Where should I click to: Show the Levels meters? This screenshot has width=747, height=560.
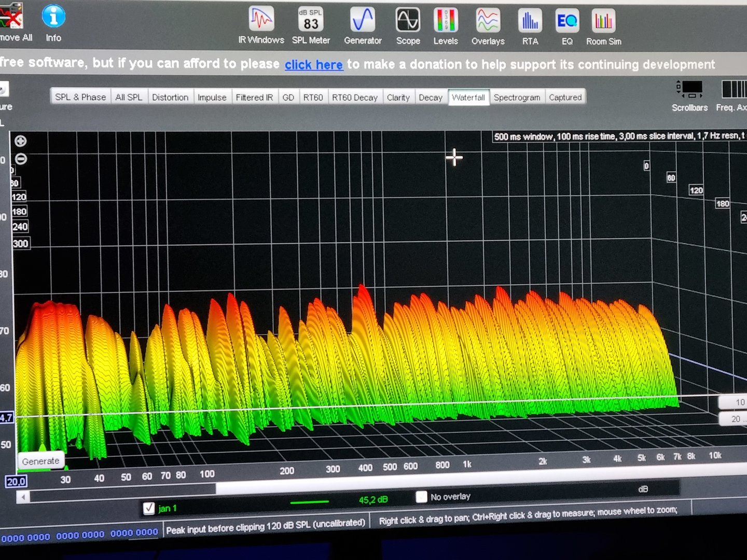446,21
